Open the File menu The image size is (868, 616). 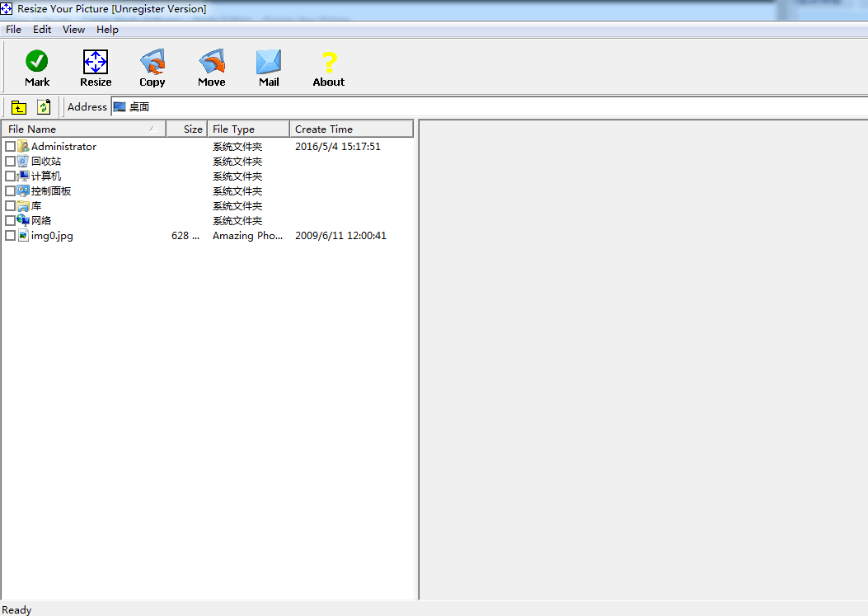[13, 29]
